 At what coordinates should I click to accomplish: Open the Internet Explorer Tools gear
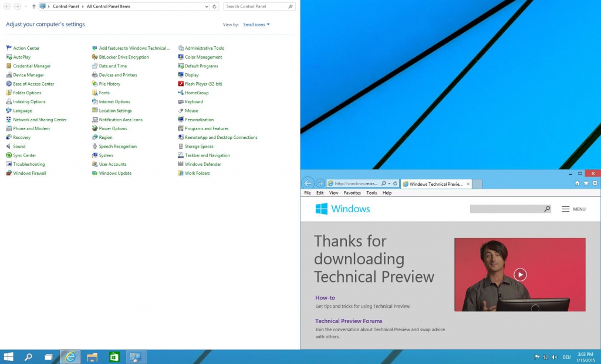595,183
